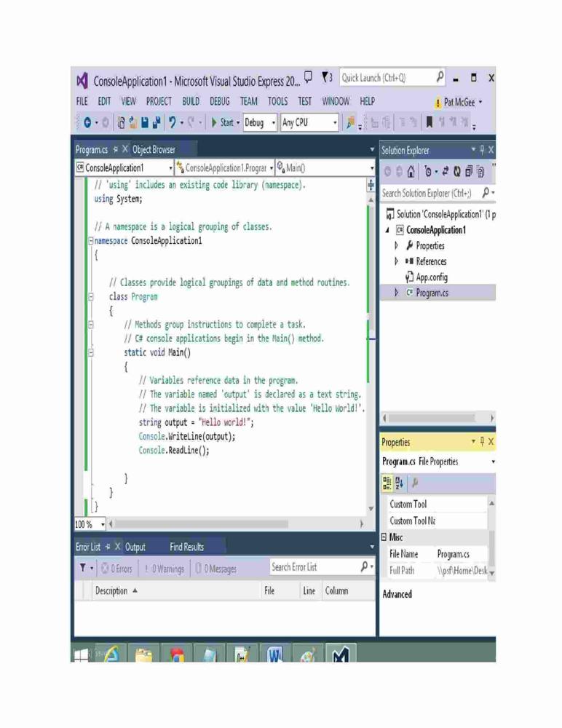Open the ConsoleApplication1.Program class dropdown
The height and width of the screenshot is (728, 562).
click(x=225, y=167)
